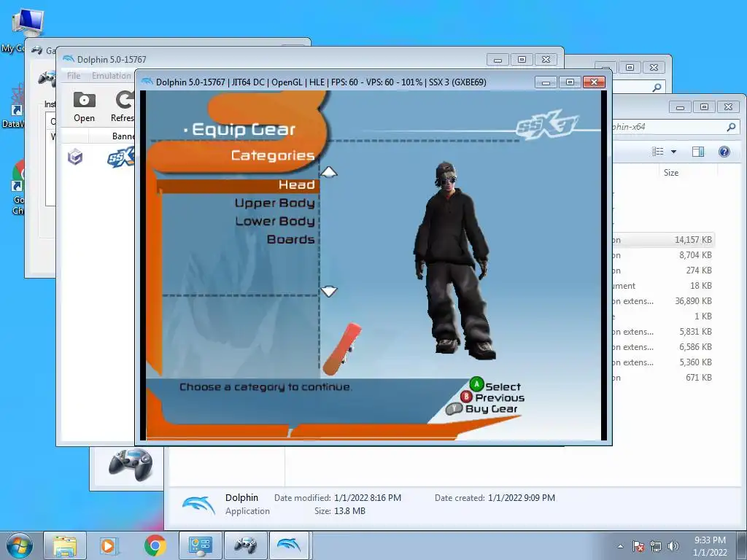Viewport: 747px width, 560px height.
Task: Click the Dolphin icon in emulation title bar
Action: [147, 82]
